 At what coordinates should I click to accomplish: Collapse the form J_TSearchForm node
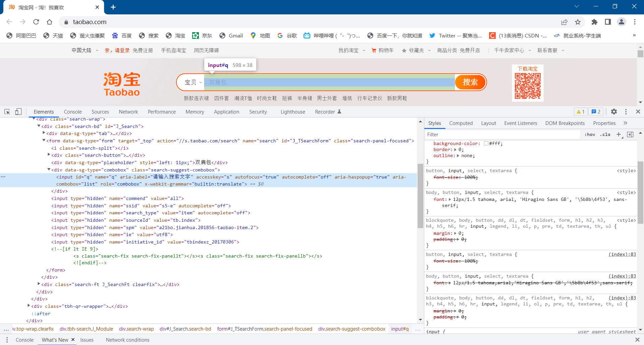[x=44, y=141]
